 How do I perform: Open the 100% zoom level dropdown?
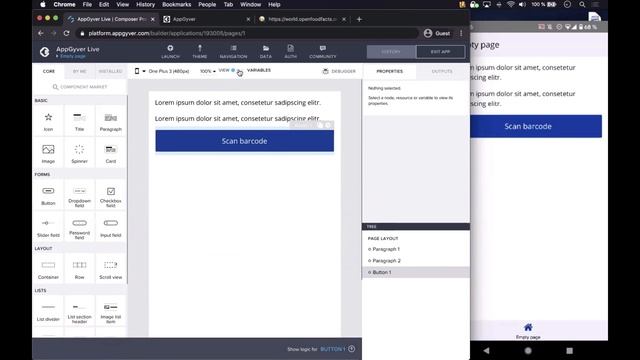pyautogui.click(x=208, y=71)
